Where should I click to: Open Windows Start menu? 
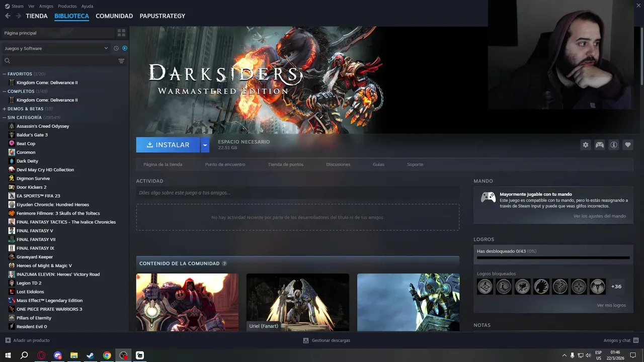pyautogui.click(x=8, y=355)
